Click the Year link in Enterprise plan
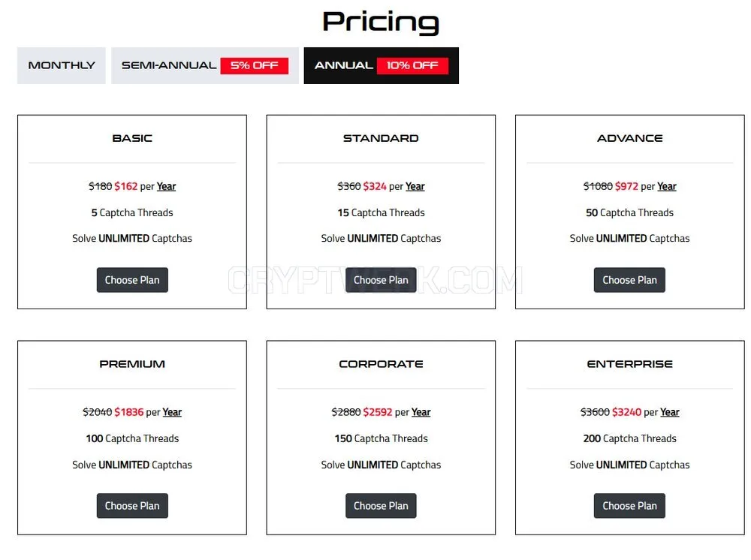751x560 pixels. [x=670, y=413]
